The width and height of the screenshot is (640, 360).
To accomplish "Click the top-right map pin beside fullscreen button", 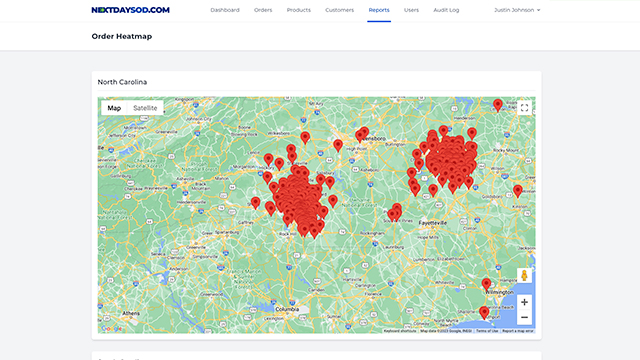I will click(498, 106).
